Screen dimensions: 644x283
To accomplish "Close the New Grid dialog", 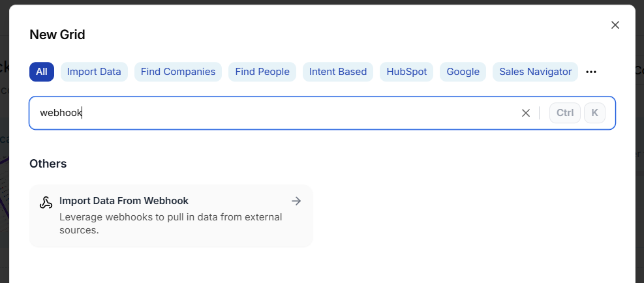I will [x=615, y=25].
